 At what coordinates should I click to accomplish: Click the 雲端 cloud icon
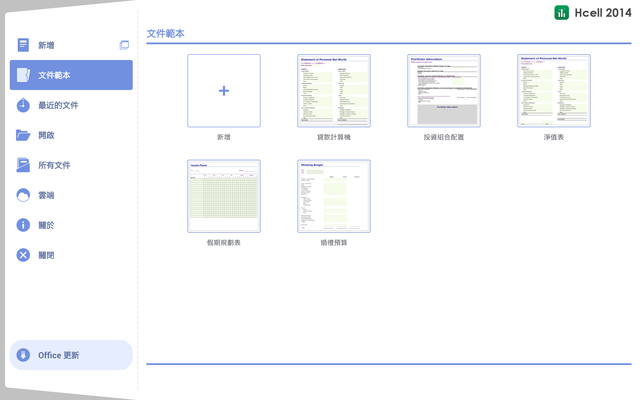[23, 195]
